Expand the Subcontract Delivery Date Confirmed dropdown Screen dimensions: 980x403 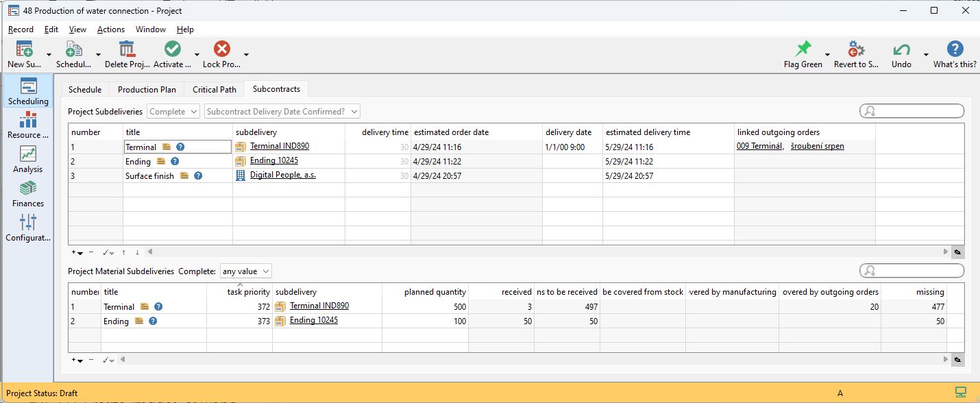click(x=282, y=111)
